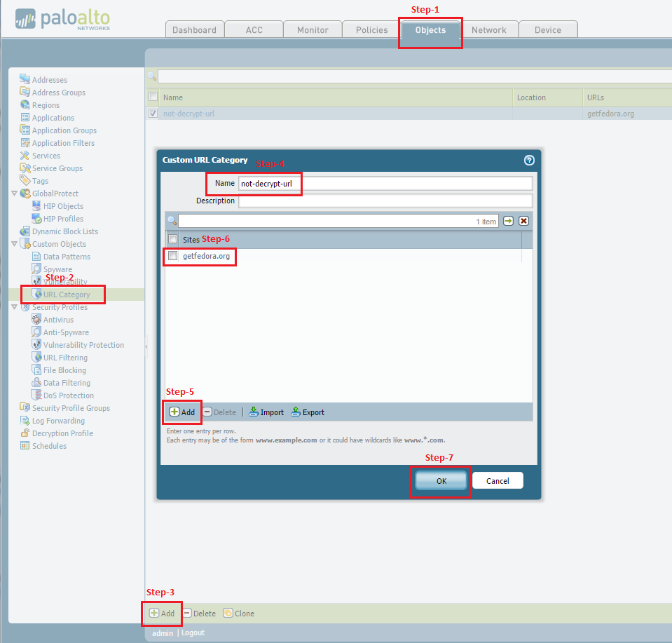Click the dialog sites search field
The image size is (672, 643).
click(338, 221)
